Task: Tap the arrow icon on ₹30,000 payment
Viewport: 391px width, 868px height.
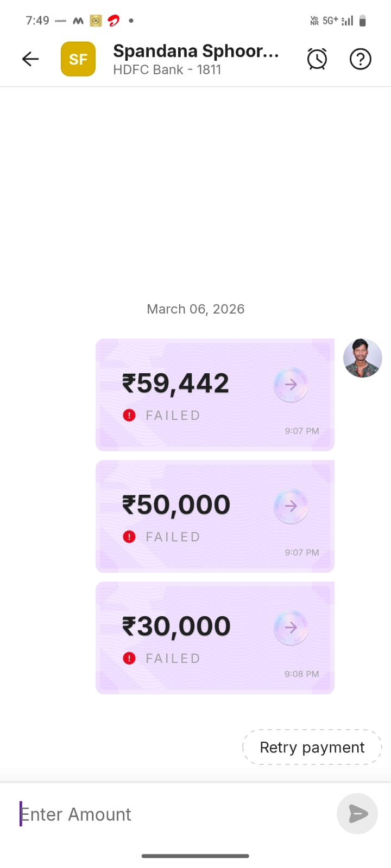Action: (291, 628)
